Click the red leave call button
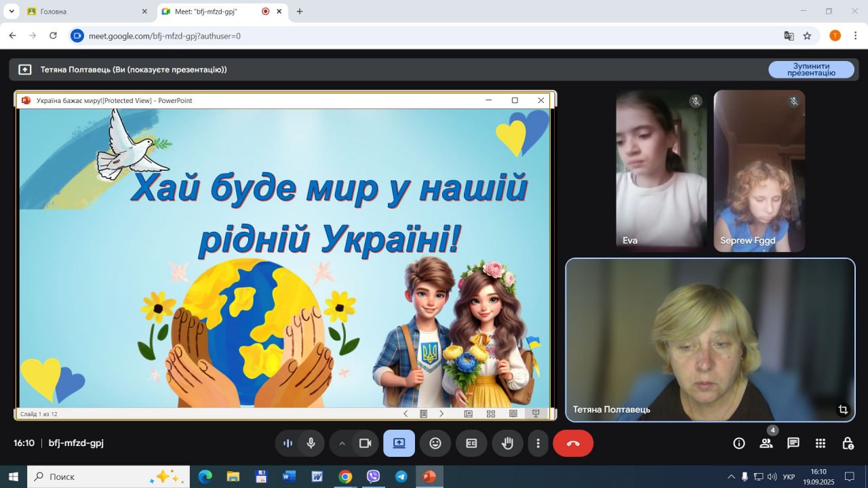Screen dimensions: 868x488 [573, 443]
